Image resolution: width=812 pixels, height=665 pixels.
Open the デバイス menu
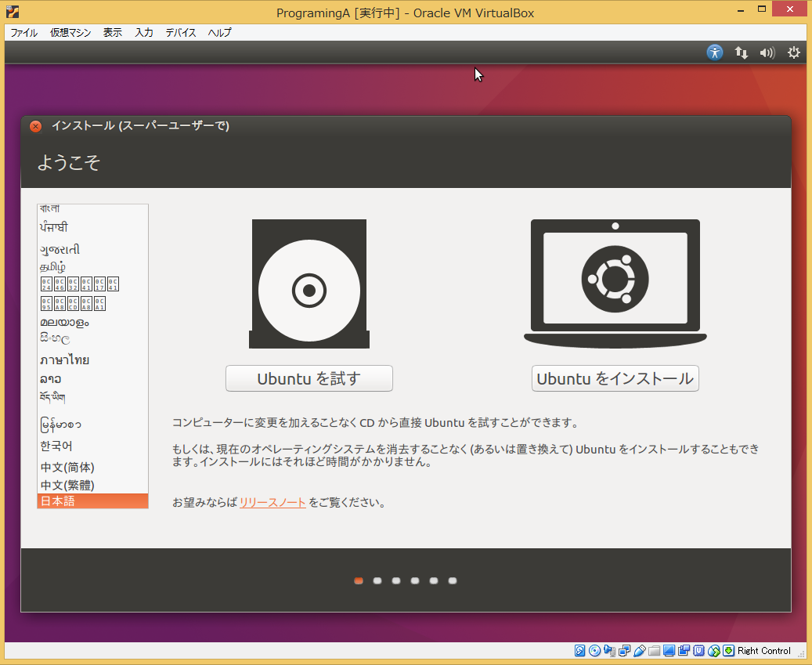coord(180,33)
